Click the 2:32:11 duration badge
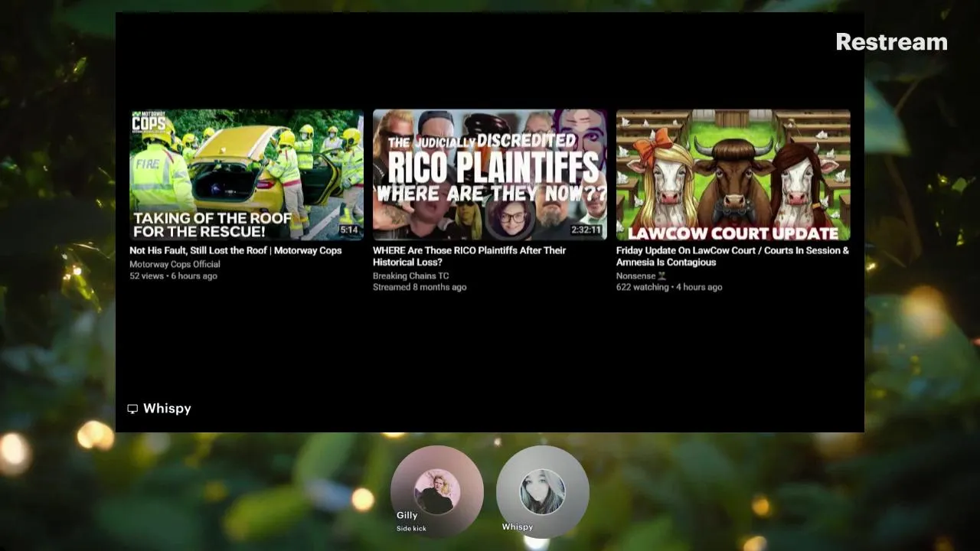Screen dimensions: 980x551 tap(586, 230)
